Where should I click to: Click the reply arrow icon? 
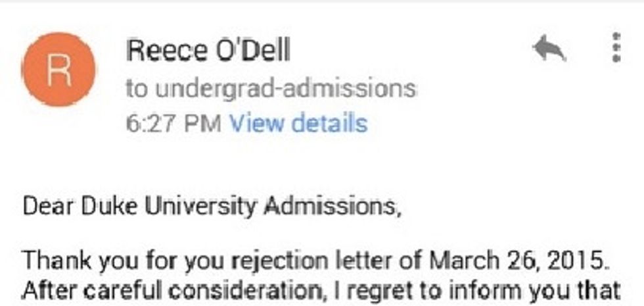(x=549, y=50)
